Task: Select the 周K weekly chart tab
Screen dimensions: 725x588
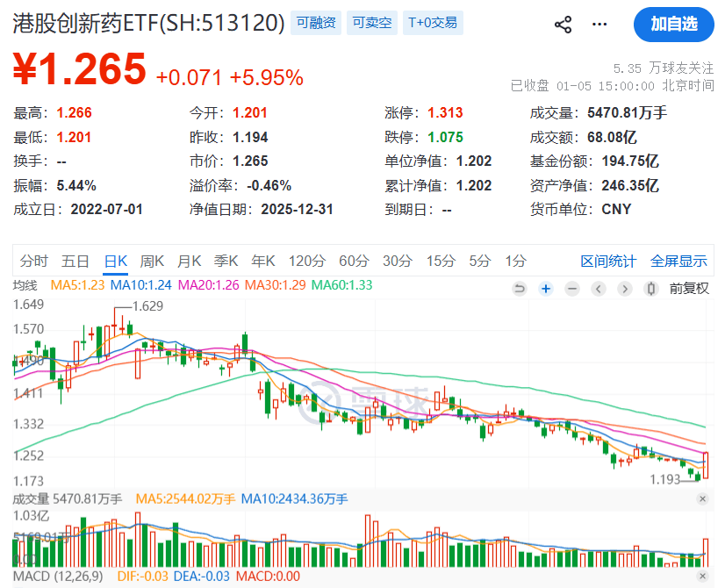Action: [x=152, y=261]
